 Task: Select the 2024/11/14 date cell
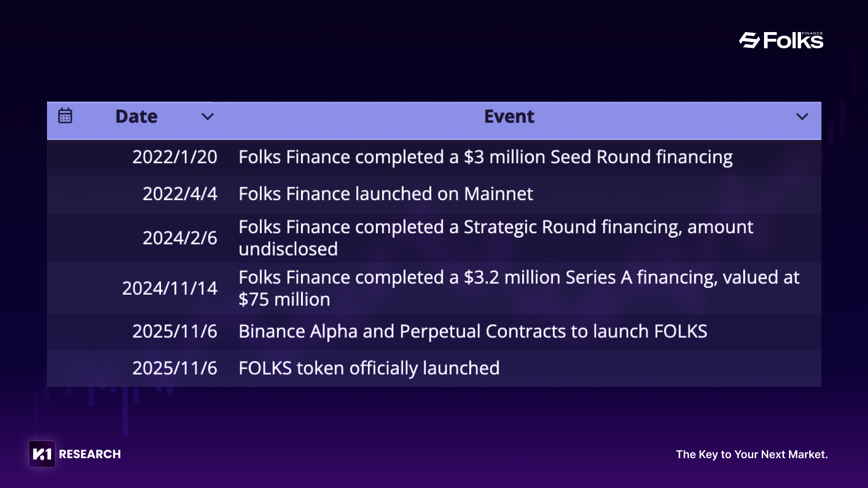170,288
